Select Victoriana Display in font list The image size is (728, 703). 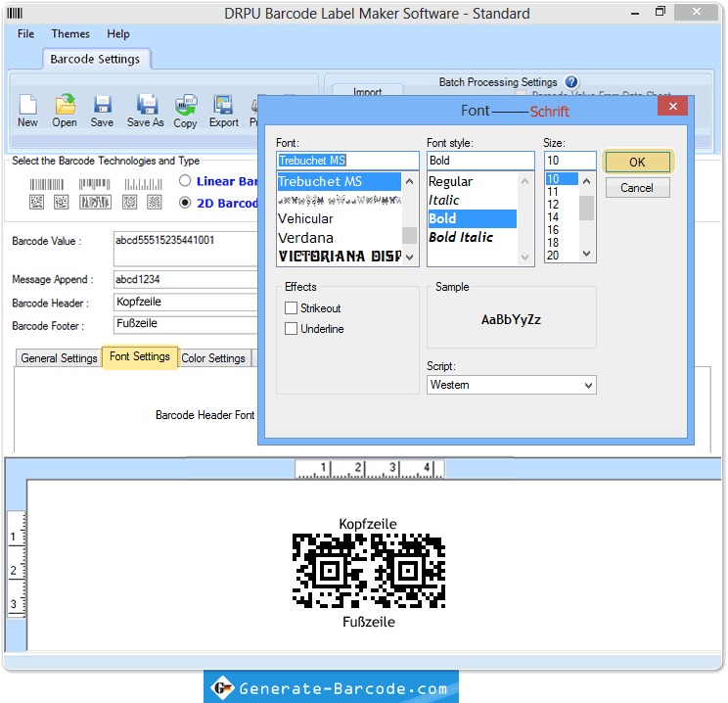(340, 256)
